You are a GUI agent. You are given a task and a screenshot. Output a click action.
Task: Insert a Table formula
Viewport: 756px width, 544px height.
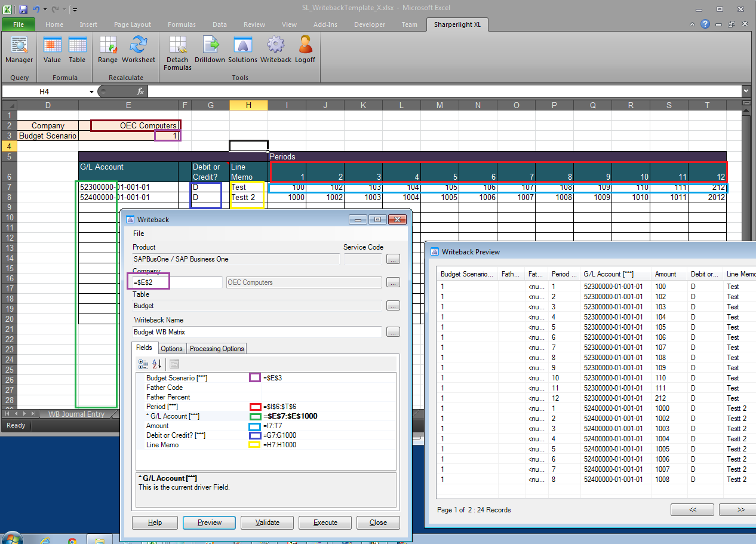[77, 50]
